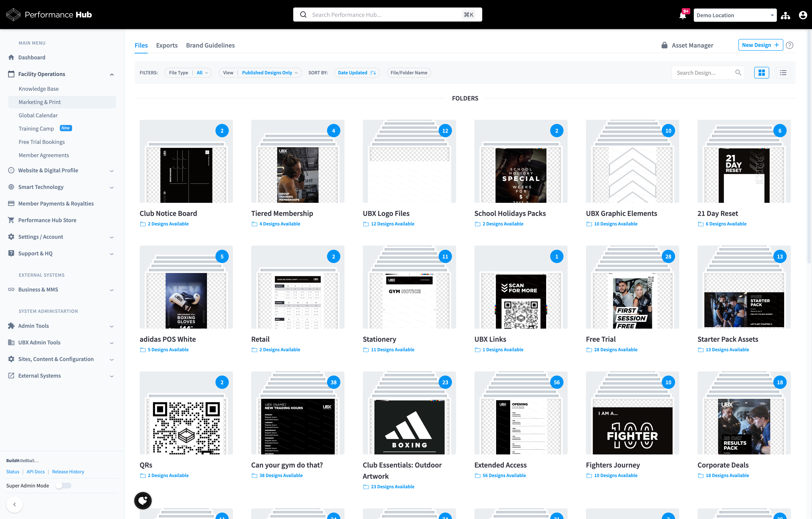Click the dark mode toggle at bottom left

click(x=143, y=501)
